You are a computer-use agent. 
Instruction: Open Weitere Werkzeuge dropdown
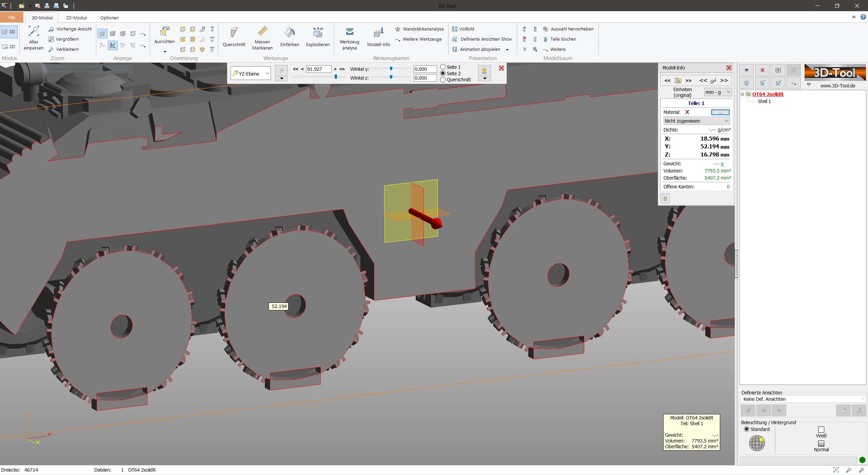coord(418,39)
